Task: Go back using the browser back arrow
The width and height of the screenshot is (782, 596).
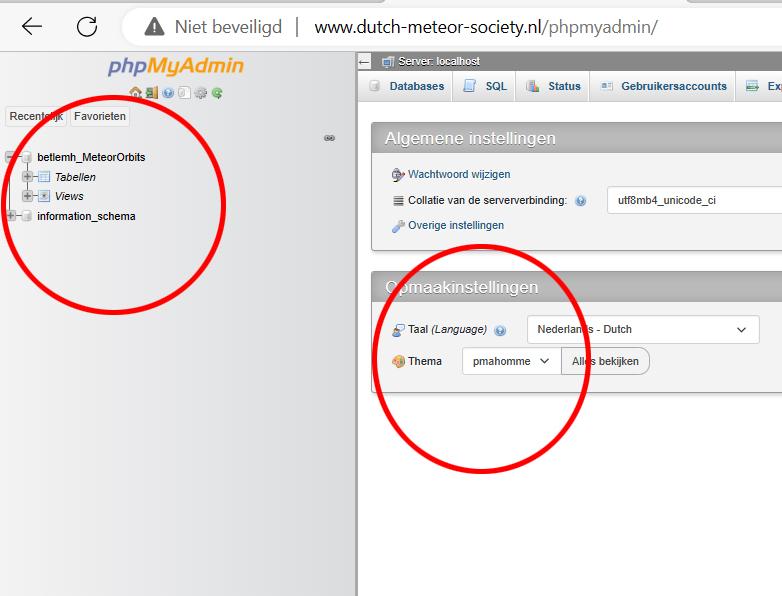Action: (32, 26)
